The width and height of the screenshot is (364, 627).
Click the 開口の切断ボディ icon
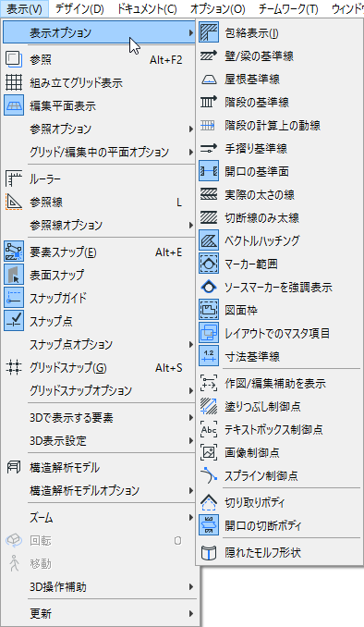point(209,525)
